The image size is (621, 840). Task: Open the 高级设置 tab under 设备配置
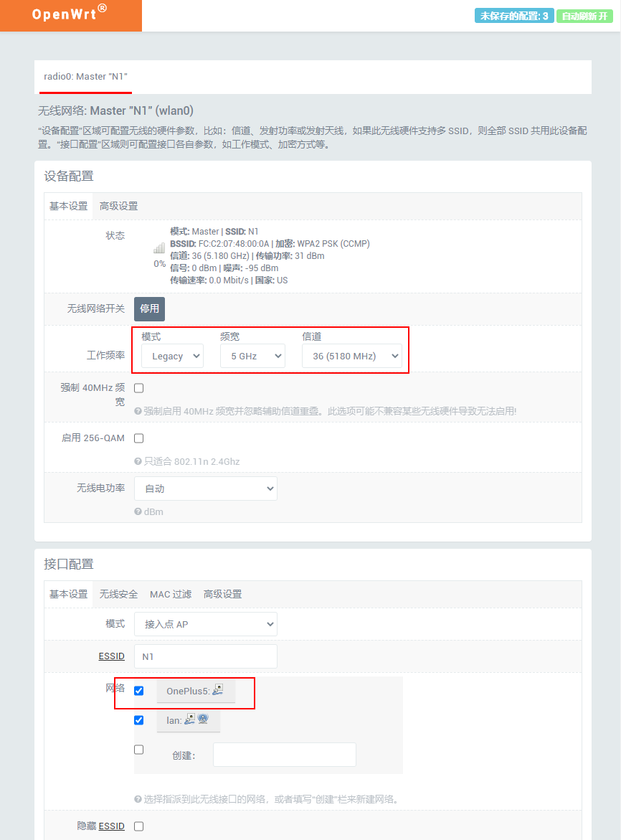(x=118, y=207)
